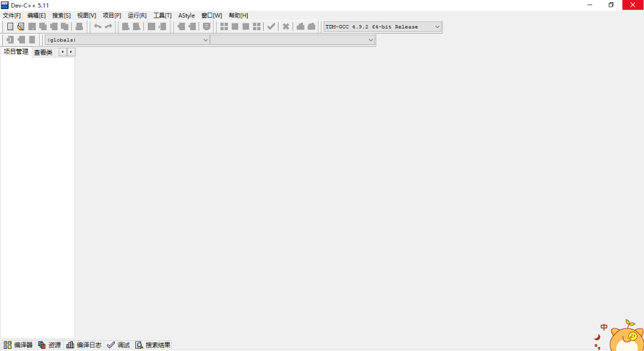This screenshot has height=351, width=644.
Task: Click the four-squares compile icon
Action: 224,27
